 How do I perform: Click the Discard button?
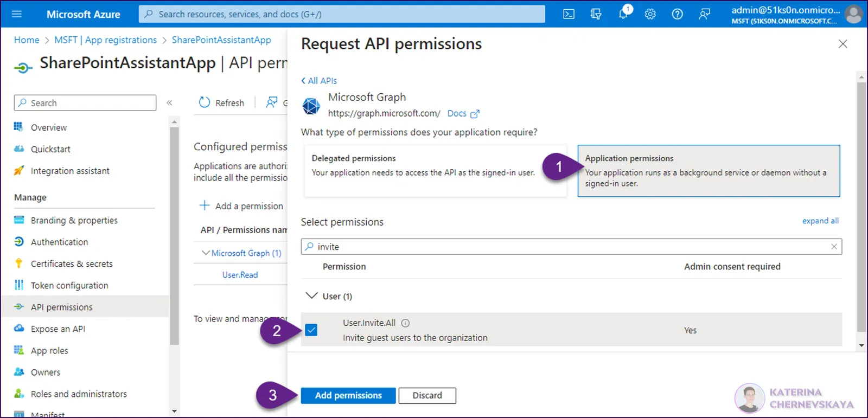[x=427, y=395]
